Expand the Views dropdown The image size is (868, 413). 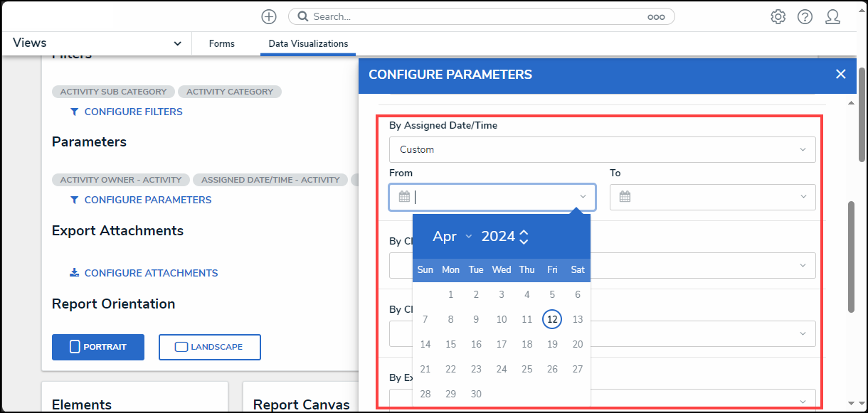click(179, 43)
